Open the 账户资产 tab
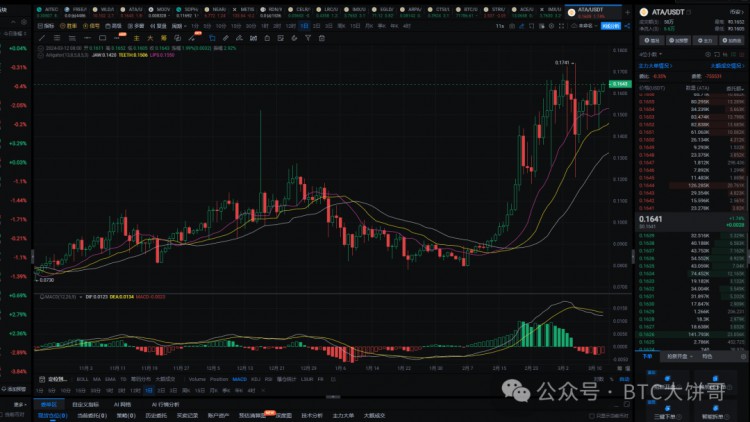Viewport: 750px width, 422px height. point(218,415)
